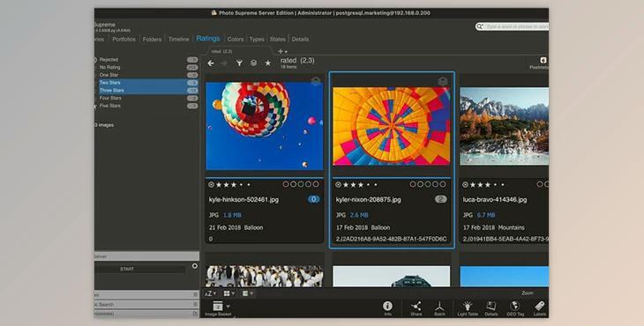Open the grid view layout dropdown

pos(228,293)
